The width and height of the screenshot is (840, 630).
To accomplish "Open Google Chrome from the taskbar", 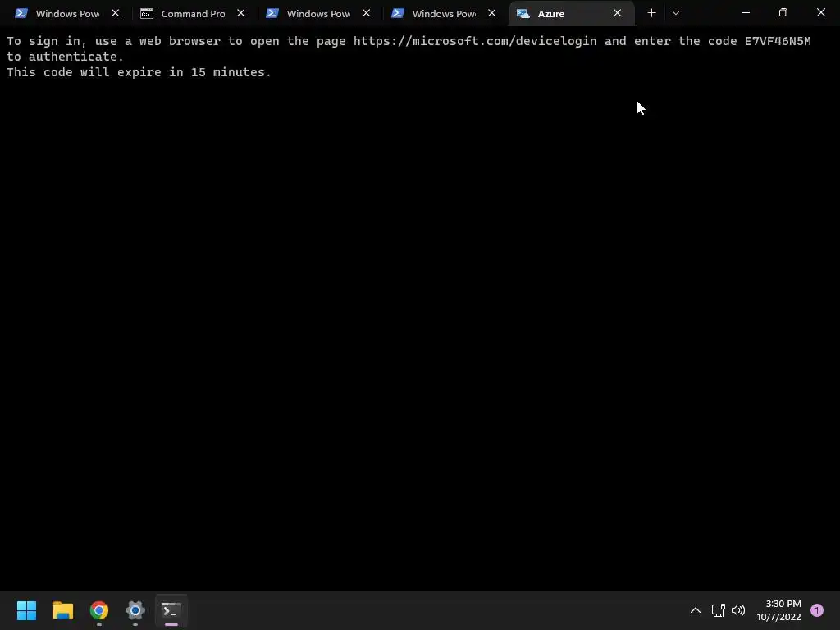I will point(99,610).
